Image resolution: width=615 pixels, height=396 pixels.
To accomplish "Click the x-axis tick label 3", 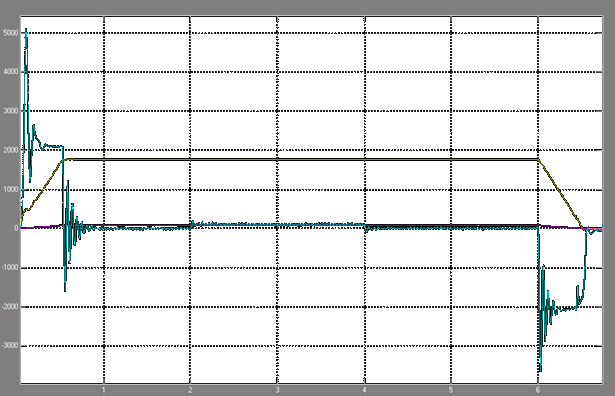I will 277,390.
